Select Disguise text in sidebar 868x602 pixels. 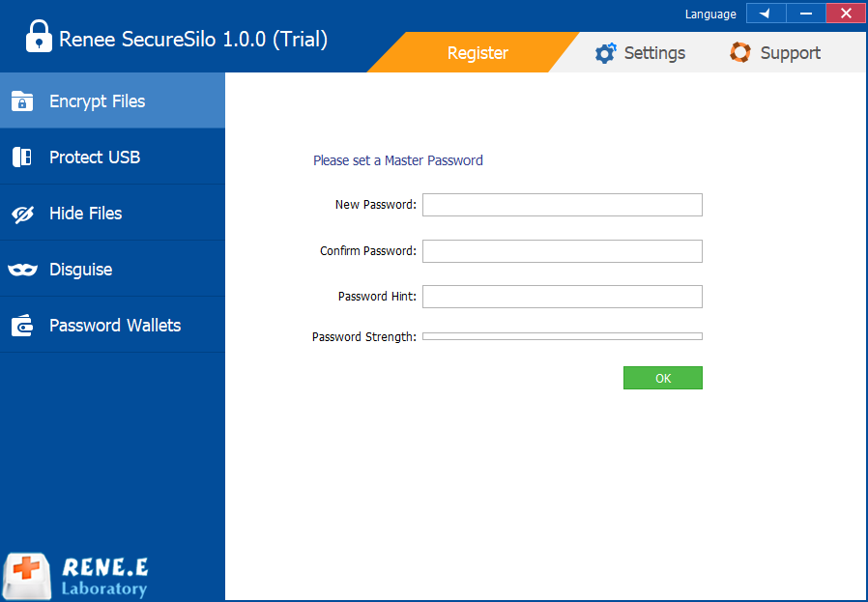[81, 270]
